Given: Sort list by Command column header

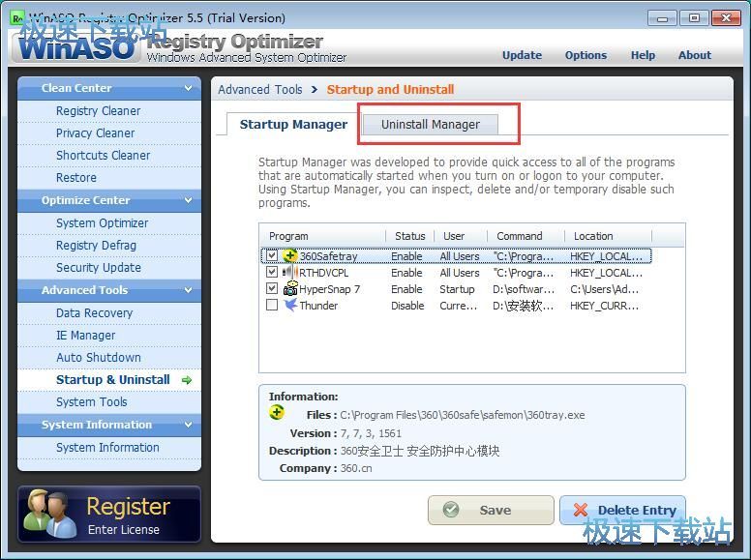Looking at the screenshot, I should point(526,236).
